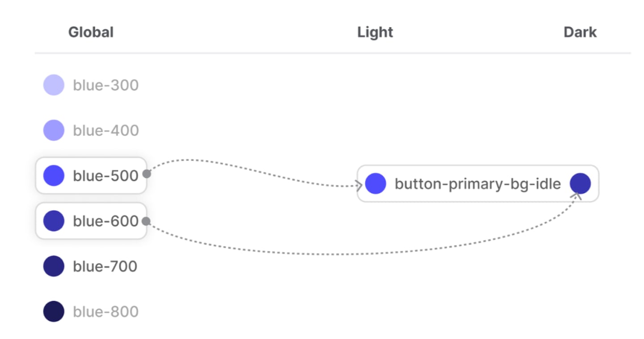Click the button-primary-bg-idle token name

tap(477, 184)
